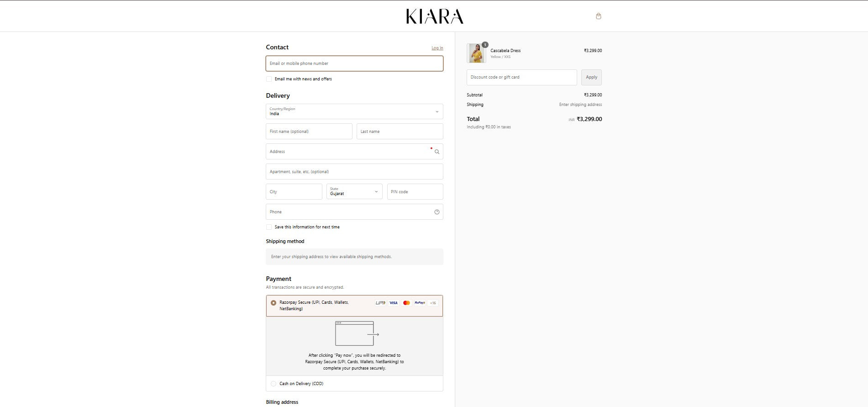Viewport: 868px width, 407px height.
Task: Click the Mastercard logo
Action: [x=406, y=303]
